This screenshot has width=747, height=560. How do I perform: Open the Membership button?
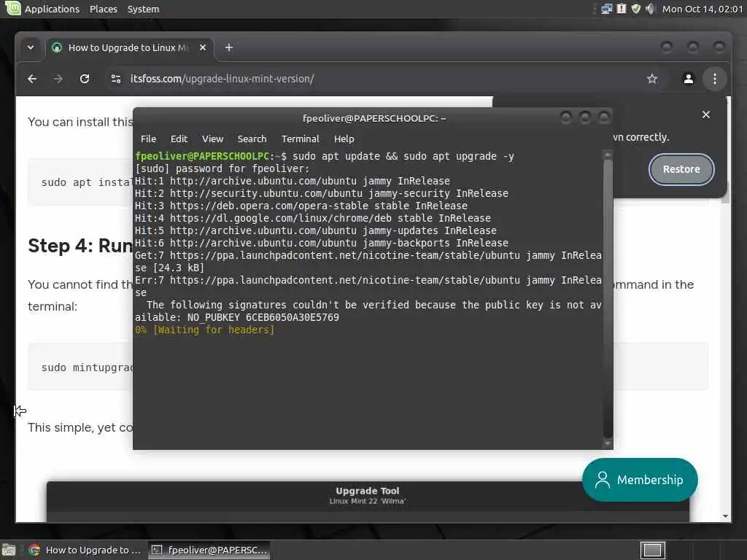(x=640, y=480)
